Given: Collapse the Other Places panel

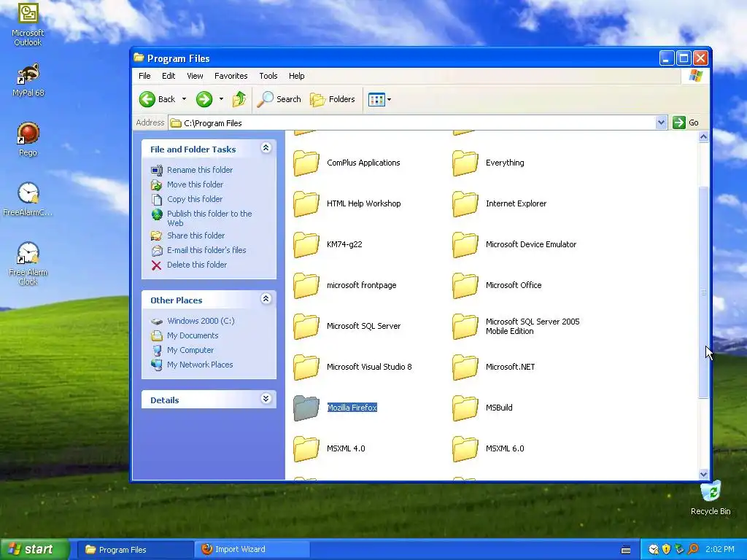Looking at the screenshot, I should point(266,299).
